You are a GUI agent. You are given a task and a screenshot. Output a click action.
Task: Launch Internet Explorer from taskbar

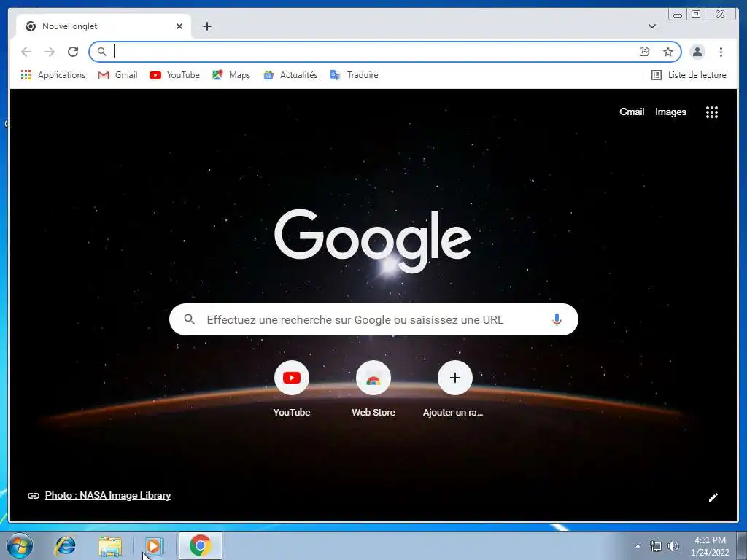65,545
